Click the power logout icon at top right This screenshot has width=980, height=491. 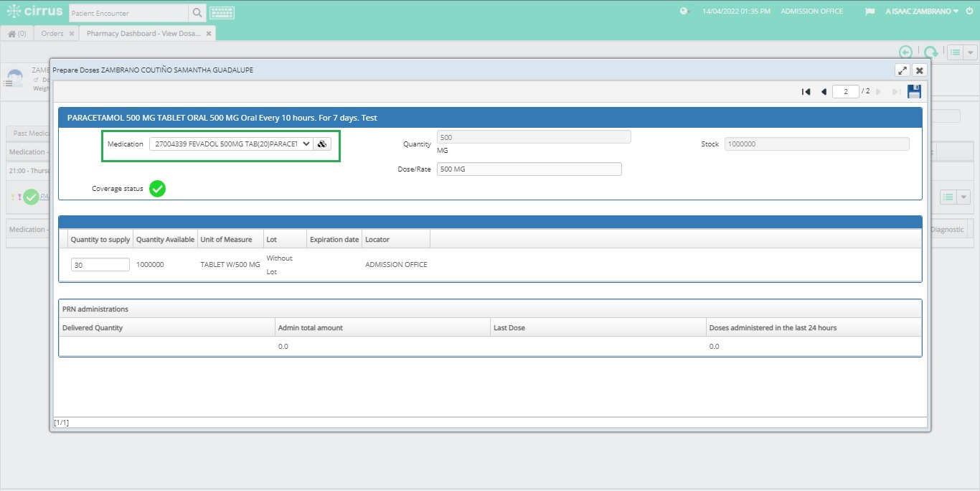(x=970, y=11)
